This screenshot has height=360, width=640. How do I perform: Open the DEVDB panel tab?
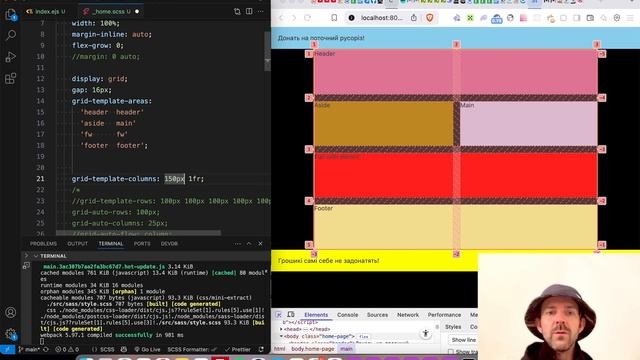[x=169, y=244]
